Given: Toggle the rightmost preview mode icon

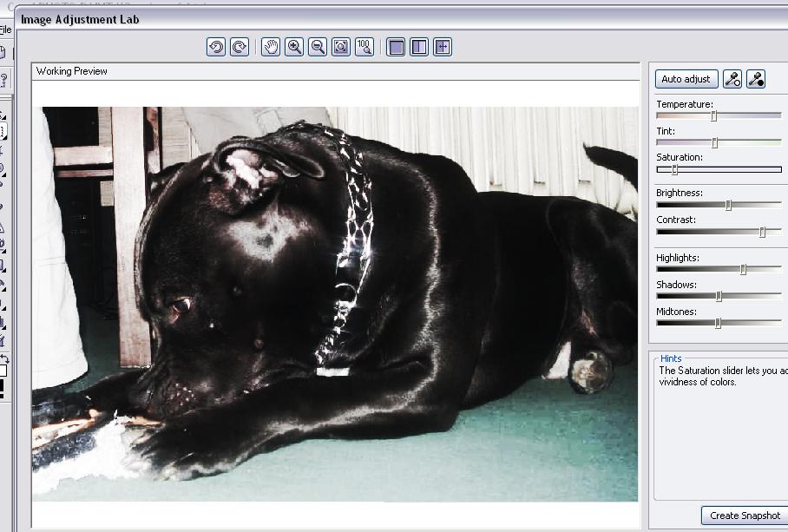Looking at the screenshot, I should click(x=443, y=47).
